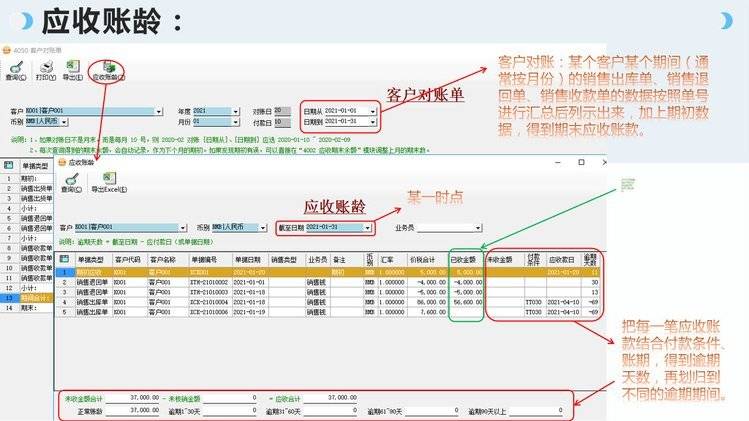The height and width of the screenshot is (421, 749).
Task: Click the 对账日 input field
Action: [283, 110]
